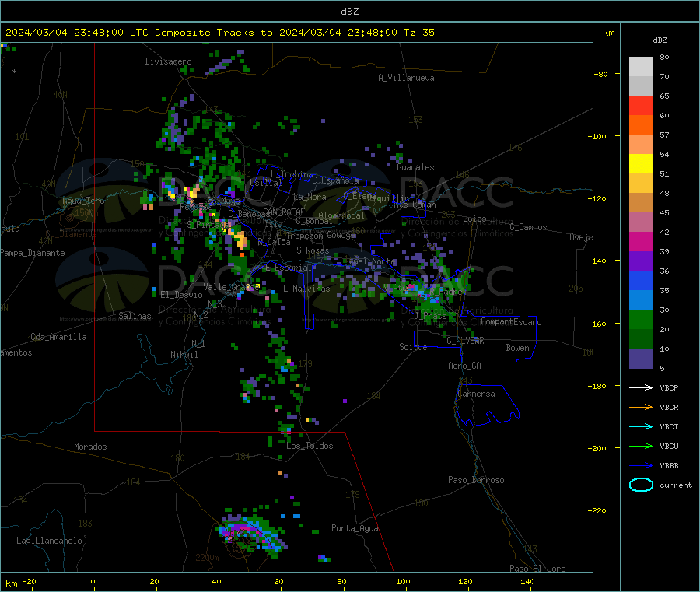Click the 'El_Desvio' map label
700x592 pixels.
click(181, 295)
